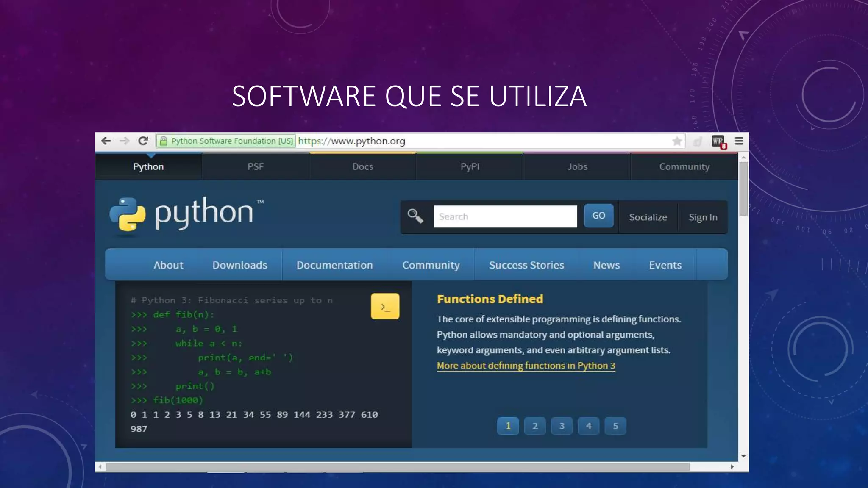Click the '# Python 3: Fibonacci series' comment line
The width and height of the screenshot is (868, 488).
tap(232, 300)
